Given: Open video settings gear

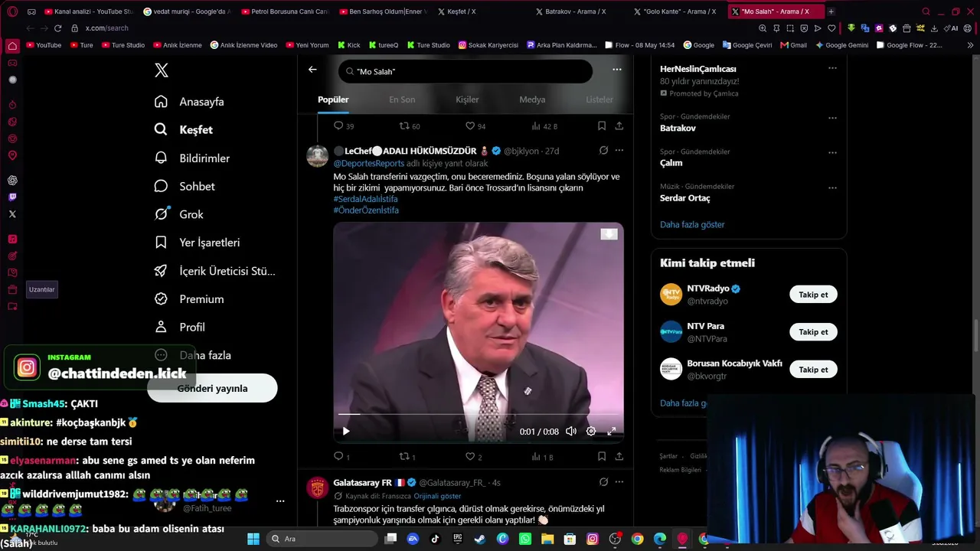Looking at the screenshot, I should pos(591,432).
